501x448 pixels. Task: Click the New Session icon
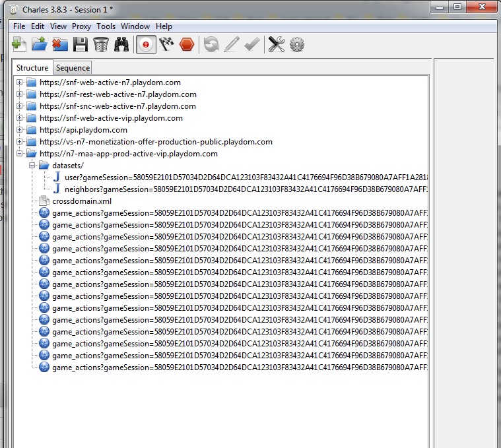(19, 44)
